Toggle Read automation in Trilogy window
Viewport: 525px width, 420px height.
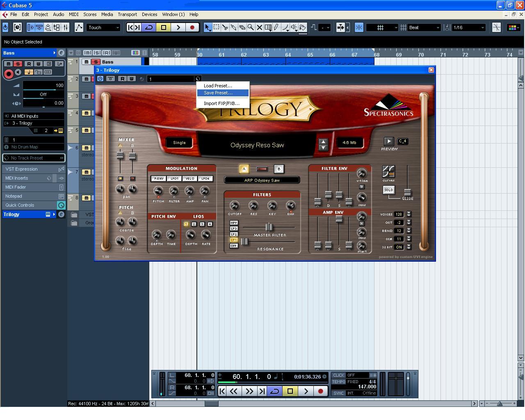(123, 79)
